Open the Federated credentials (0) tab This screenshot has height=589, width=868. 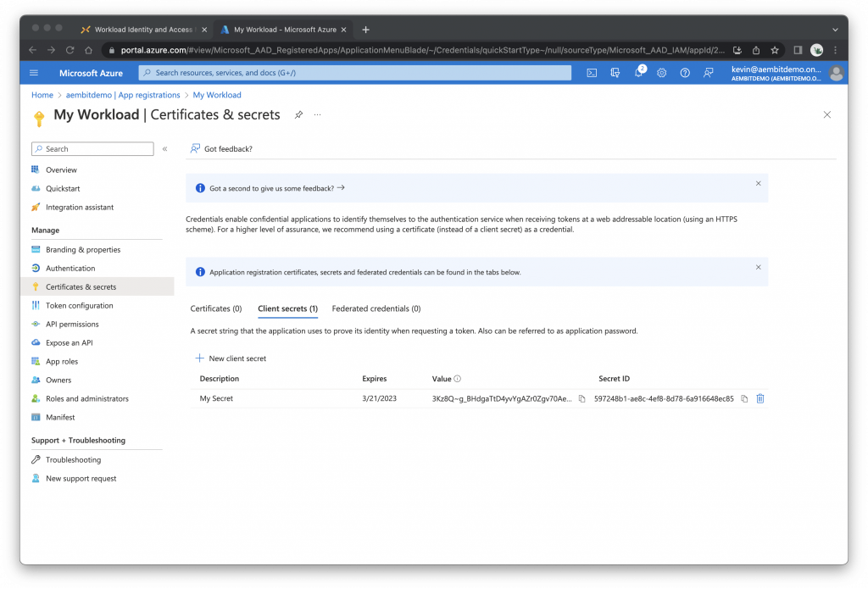(376, 308)
